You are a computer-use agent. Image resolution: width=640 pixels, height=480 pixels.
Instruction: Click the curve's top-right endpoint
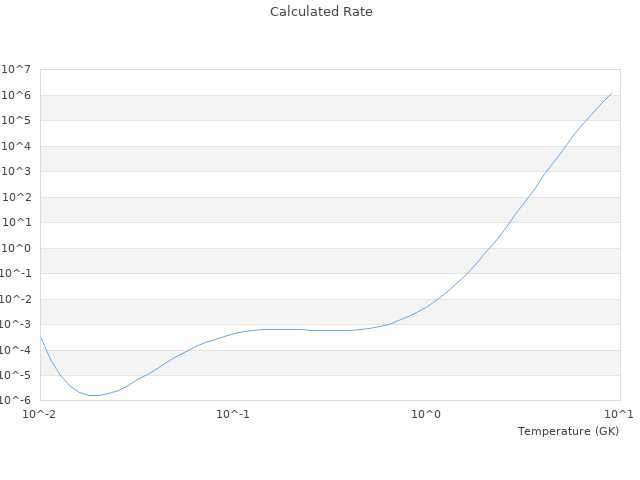(x=611, y=93)
